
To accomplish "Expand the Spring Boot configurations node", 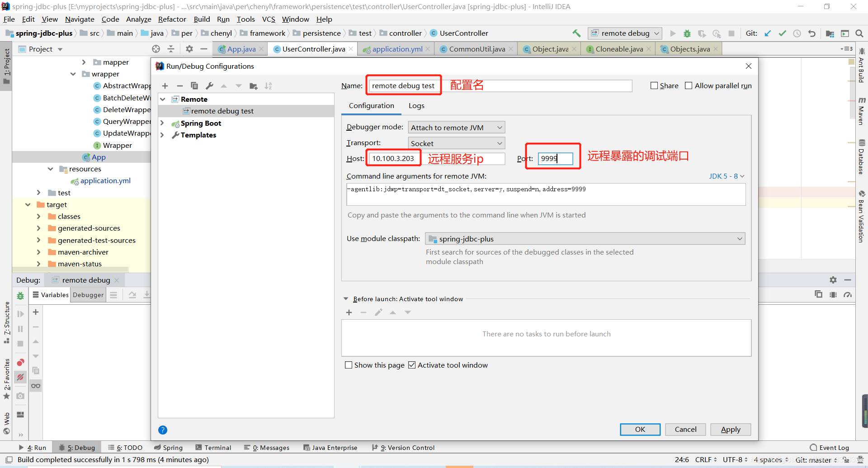I will click(x=162, y=123).
